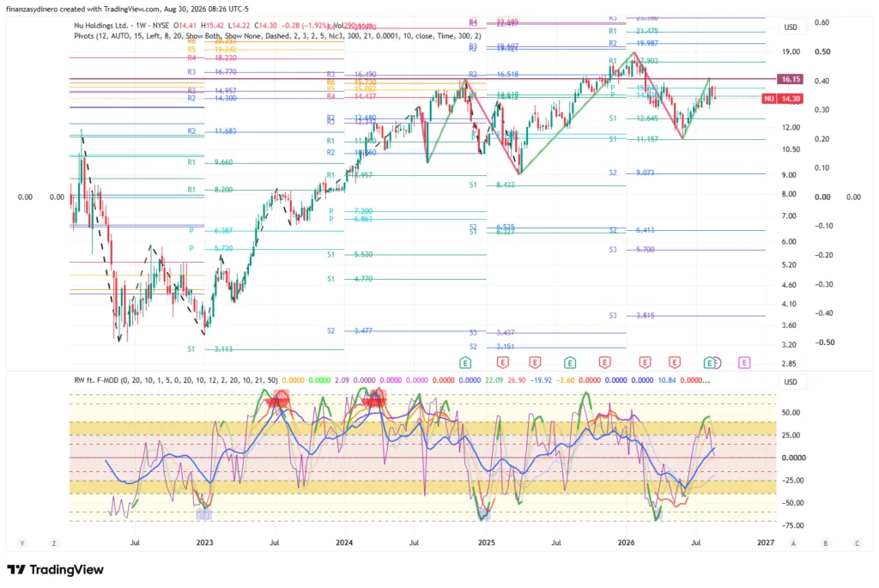Open the green earnings marker from August 2026

tap(709, 362)
